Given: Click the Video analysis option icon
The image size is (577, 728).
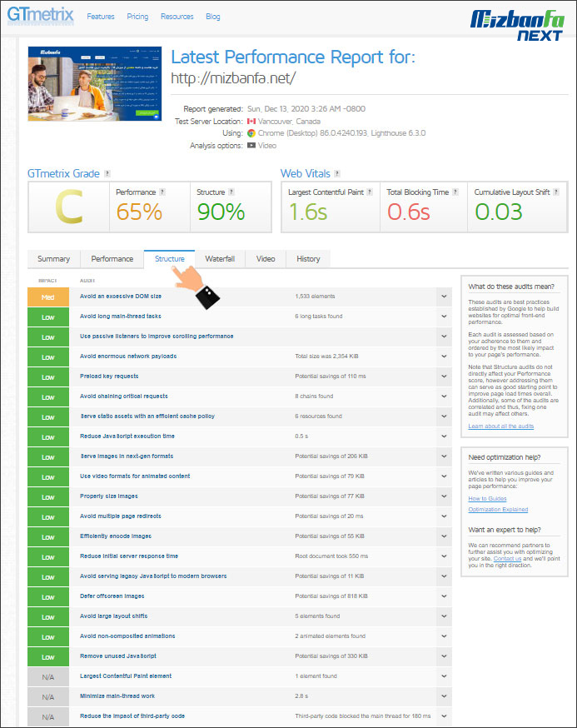Looking at the screenshot, I should click(251, 145).
